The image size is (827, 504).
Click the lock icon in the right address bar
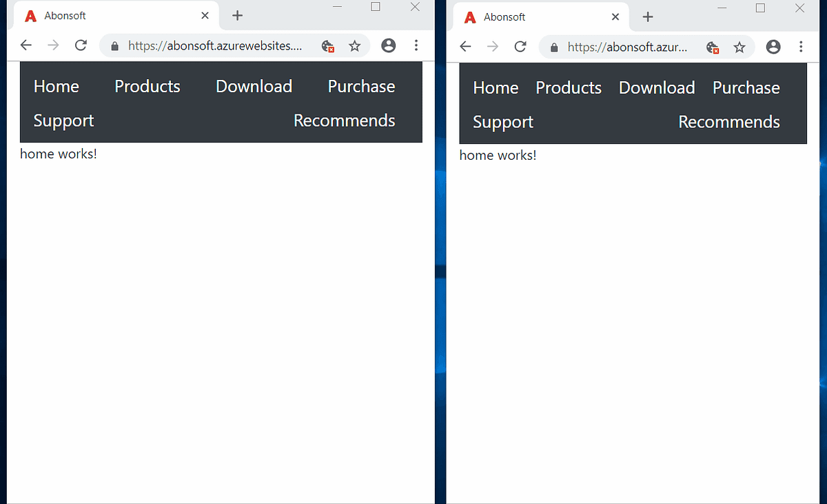pos(553,47)
